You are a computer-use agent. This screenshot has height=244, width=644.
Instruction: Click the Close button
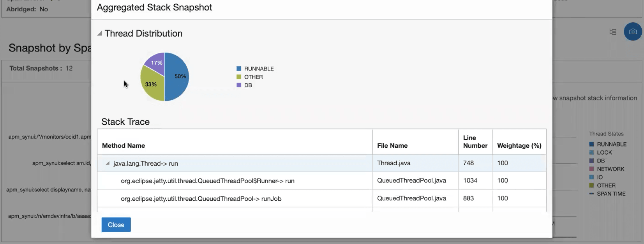point(116,225)
